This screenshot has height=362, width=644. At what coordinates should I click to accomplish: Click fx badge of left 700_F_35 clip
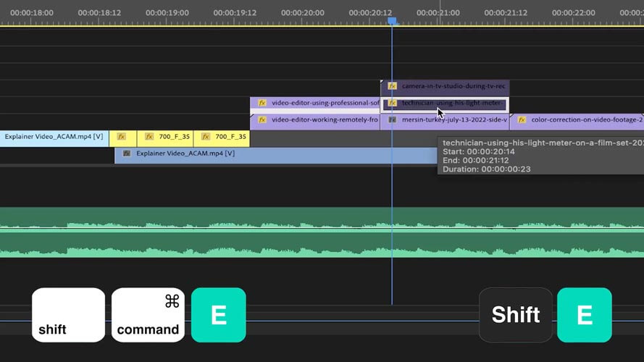[149, 137]
